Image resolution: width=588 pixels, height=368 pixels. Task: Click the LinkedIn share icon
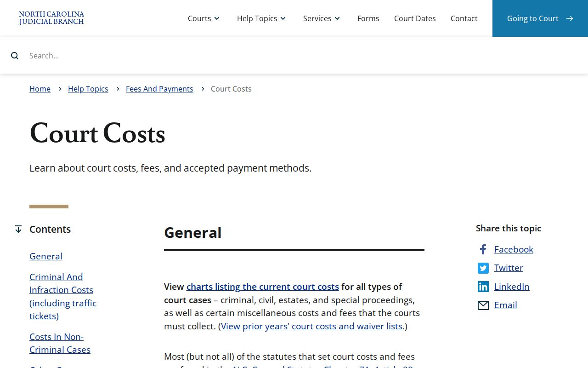coord(483,287)
